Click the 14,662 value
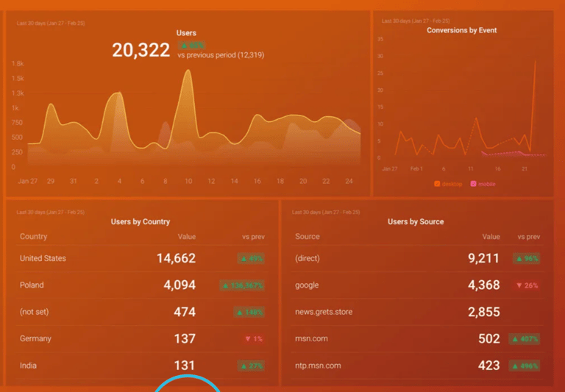565x392 pixels. (177, 258)
